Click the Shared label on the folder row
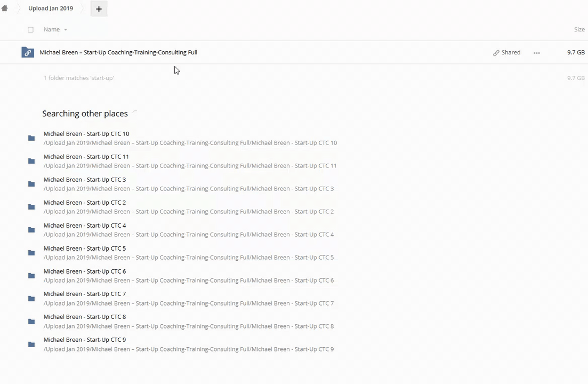 [x=511, y=52]
